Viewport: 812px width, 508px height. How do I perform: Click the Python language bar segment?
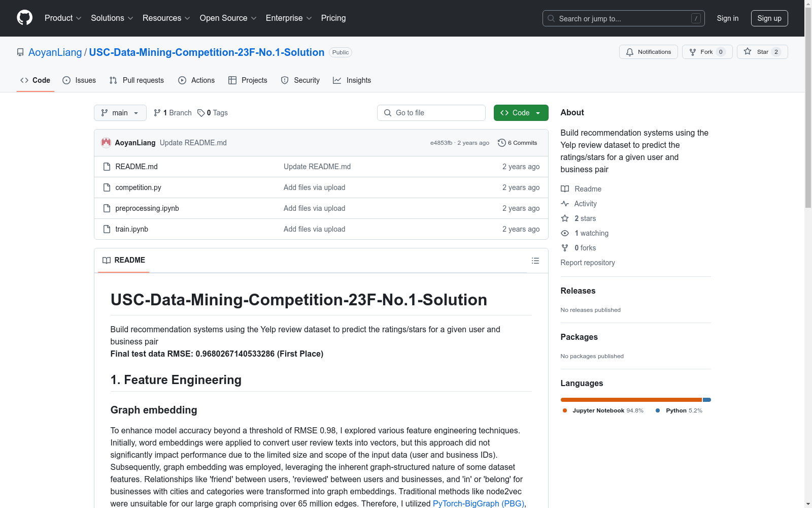707,400
